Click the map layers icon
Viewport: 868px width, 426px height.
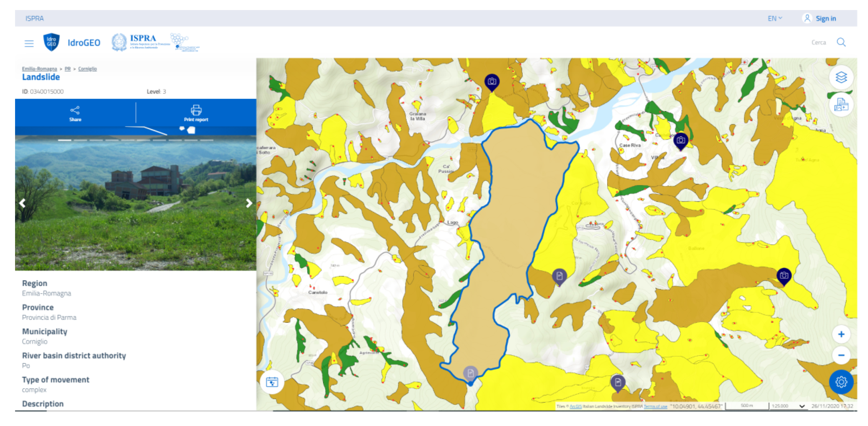click(x=841, y=77)
